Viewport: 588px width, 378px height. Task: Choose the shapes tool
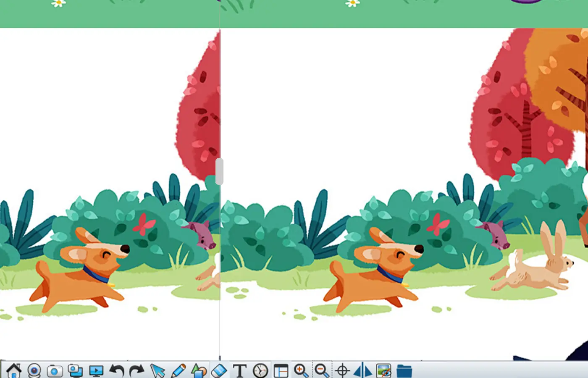(x=199, y=370)
